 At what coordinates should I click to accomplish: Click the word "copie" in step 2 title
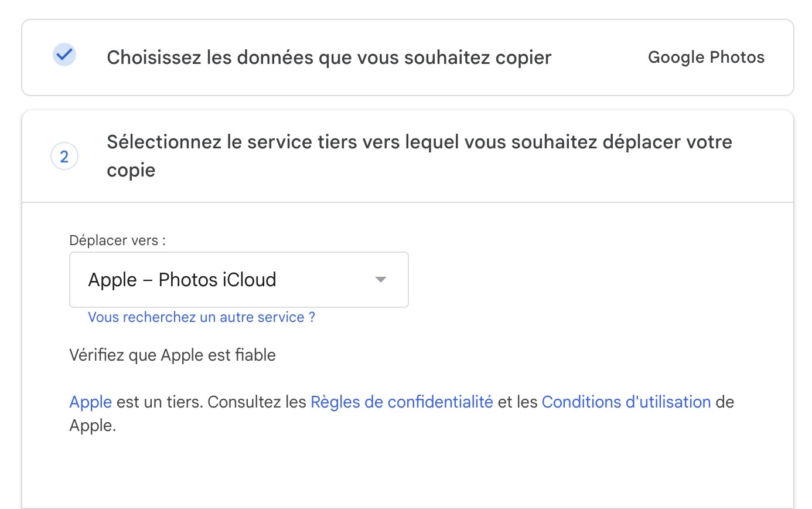tap(131, 171)
